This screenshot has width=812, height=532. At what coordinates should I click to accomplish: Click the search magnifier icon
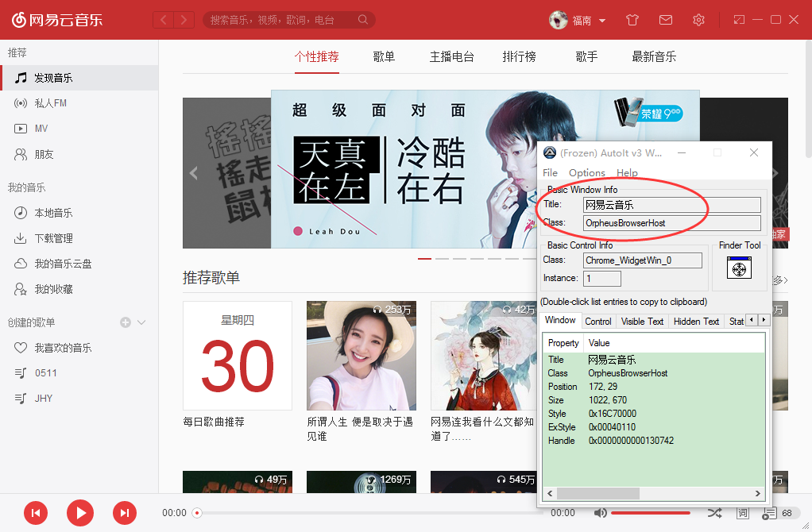(x=363, y=20)
